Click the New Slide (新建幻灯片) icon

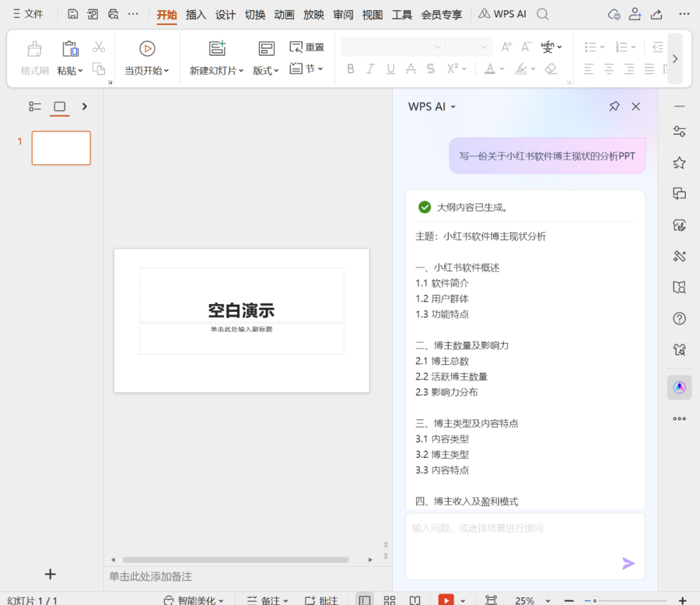click(x=217, y=48)
